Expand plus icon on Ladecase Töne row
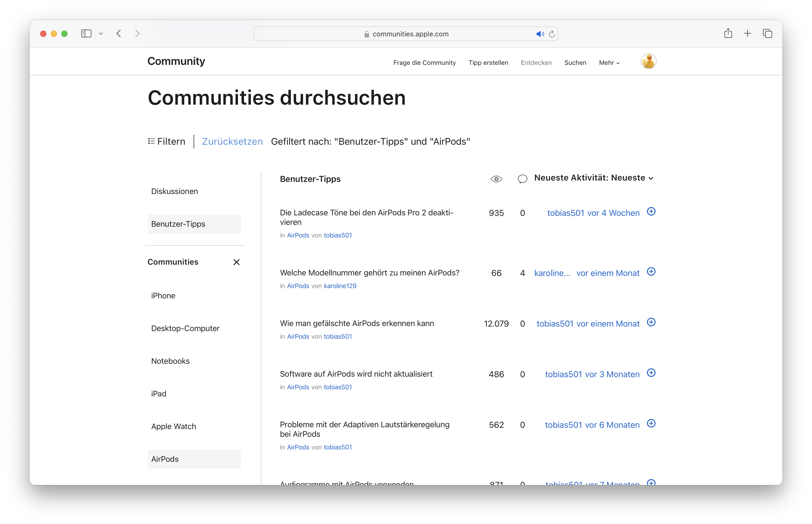The width and height of the screenshot is (812, 524). (651, 212)
